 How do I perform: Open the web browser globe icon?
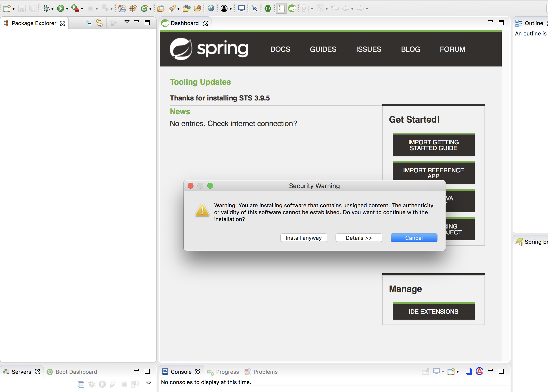211,9
